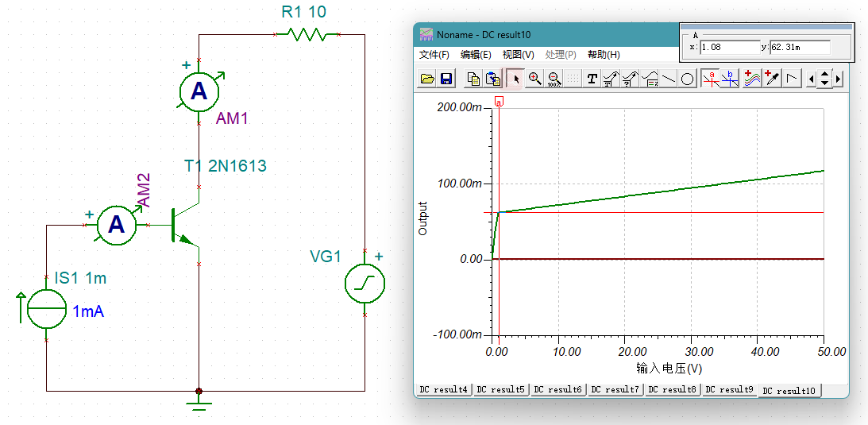Switch to the DC result4 tab
This screenshot has height=425, width=868.
click(443, 390)
